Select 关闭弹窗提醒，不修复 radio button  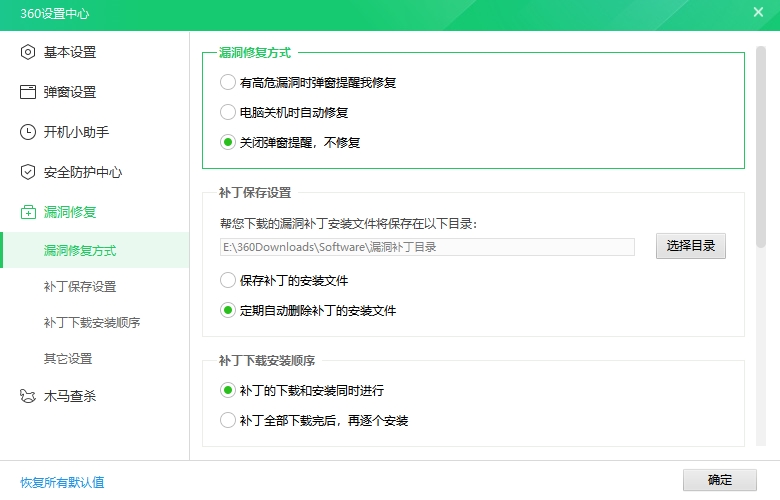click(228, 142)
